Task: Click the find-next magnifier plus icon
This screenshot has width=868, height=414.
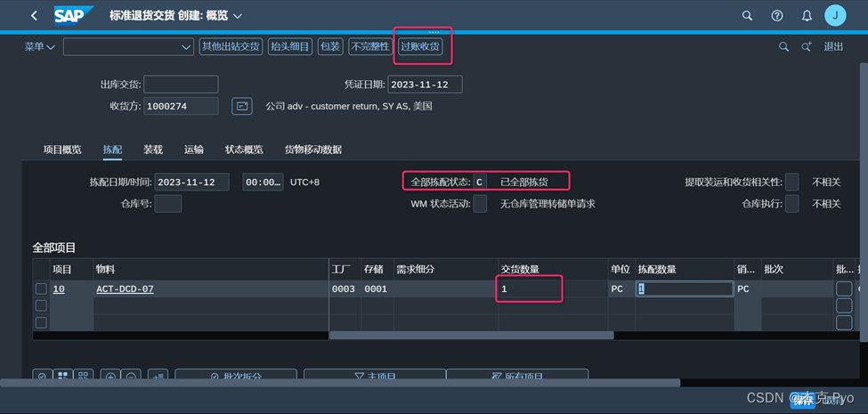Action: (807, 47)
